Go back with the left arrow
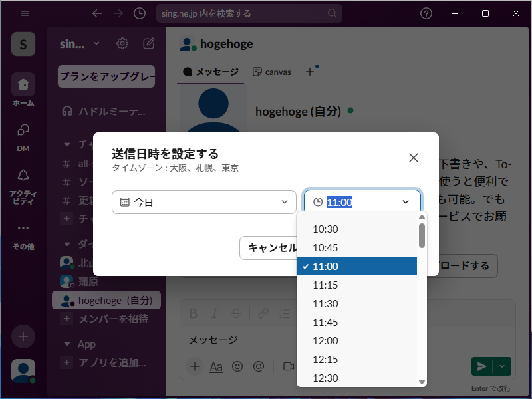This screenshot has height=399, width=532. click(x=97, y=13)
